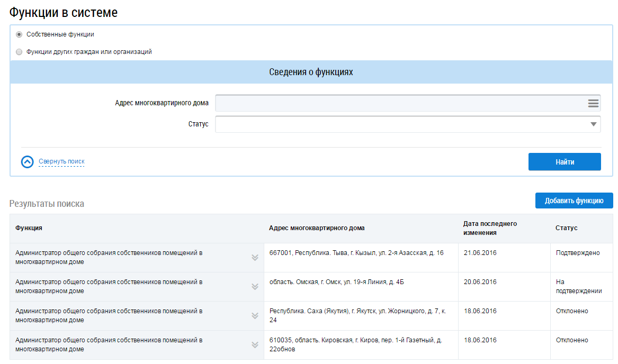Open the Статус dropdown list

point(402,124)
